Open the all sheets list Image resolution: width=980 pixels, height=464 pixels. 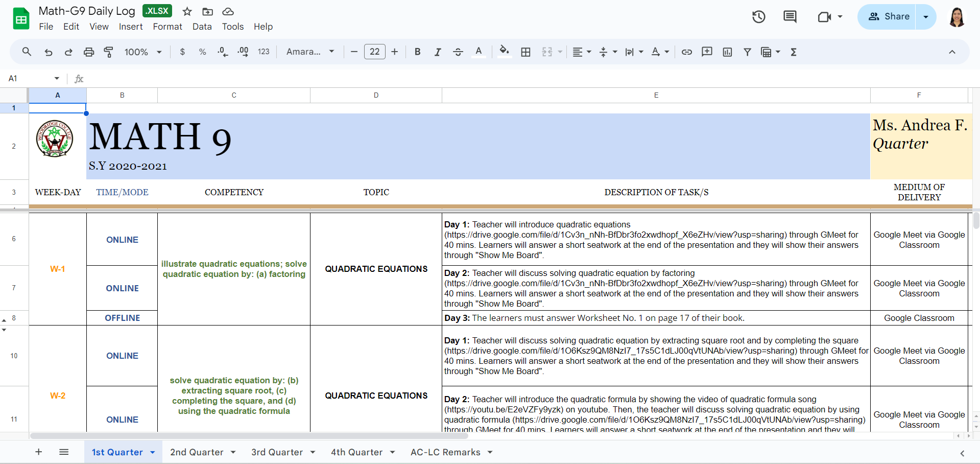[x=64, y=452]
